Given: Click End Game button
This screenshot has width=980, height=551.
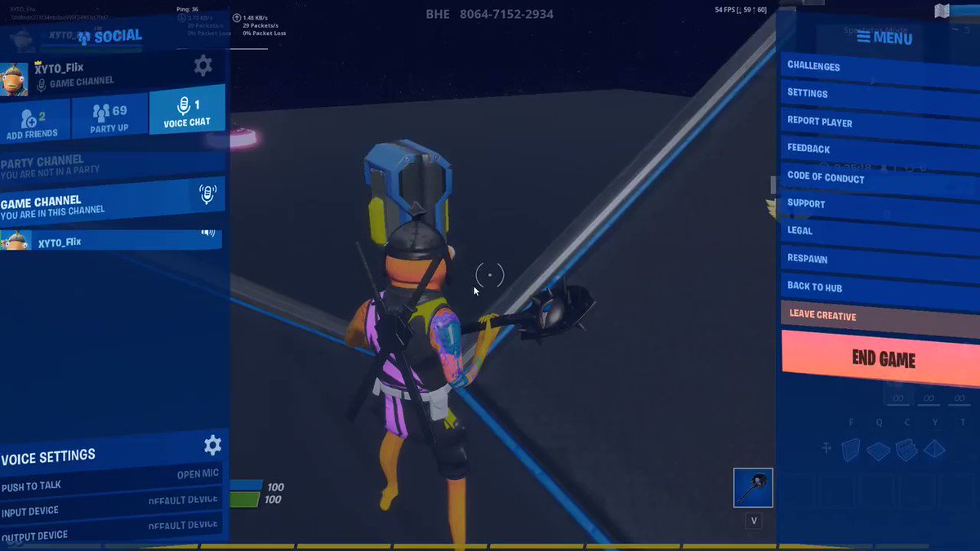Looking at the screenshot, I should [881, 359].
